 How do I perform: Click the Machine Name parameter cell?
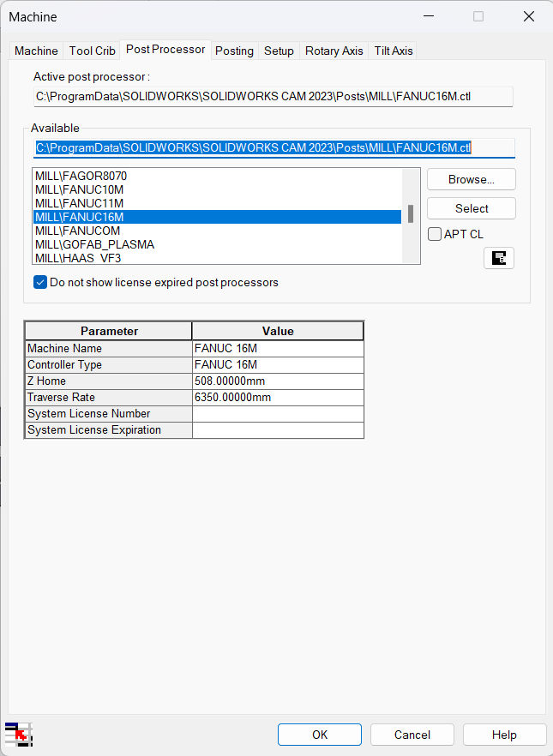coord(109,348)
